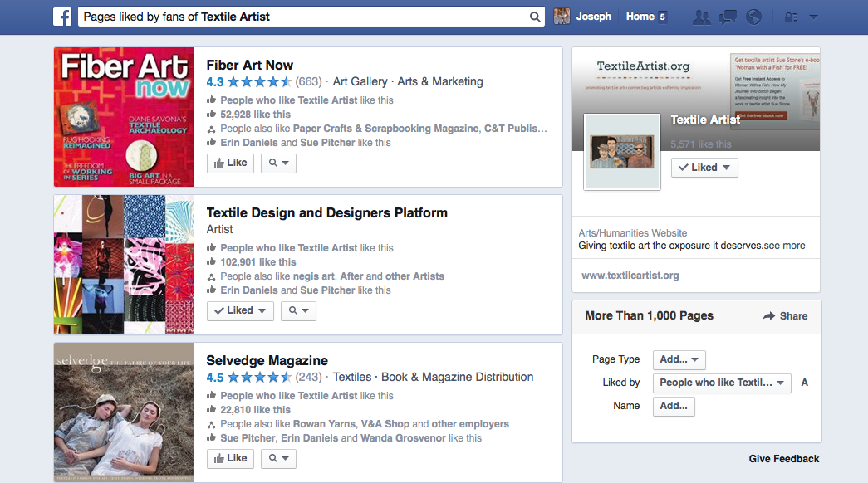Open search options for Textile Design Platform
The width and height of the screenshot is (868, 483).
point(298,310)
